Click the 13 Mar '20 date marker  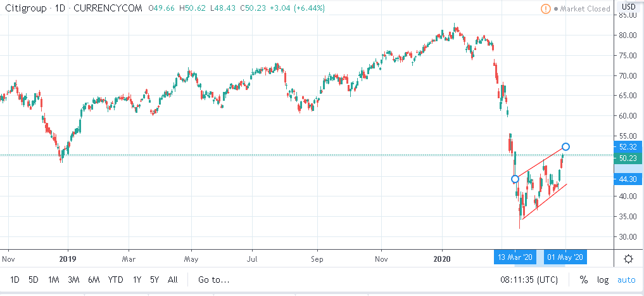[x=514, y=258]
